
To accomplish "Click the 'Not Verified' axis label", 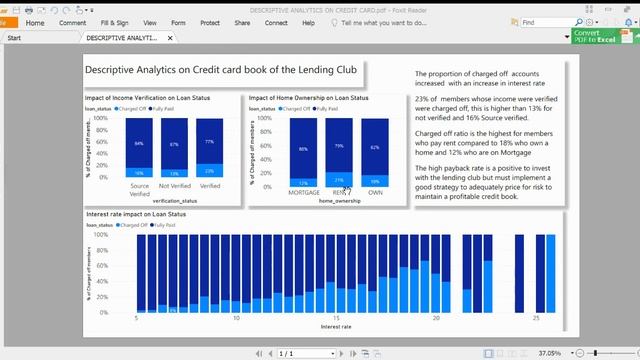I will pyautogui.click(x=175, y=186).
